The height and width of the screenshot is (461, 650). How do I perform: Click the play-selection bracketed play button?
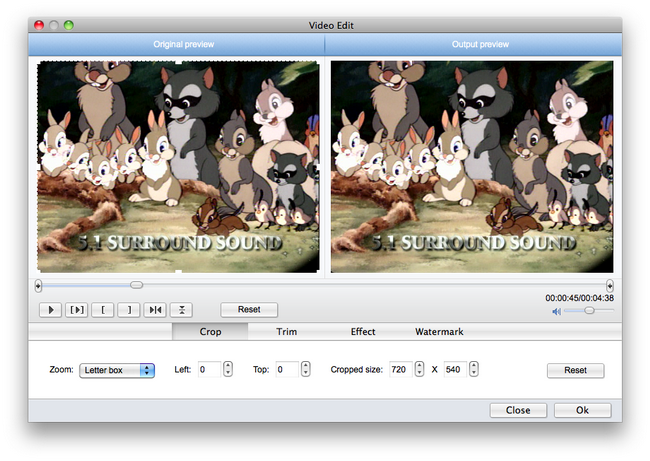point(77,310)
